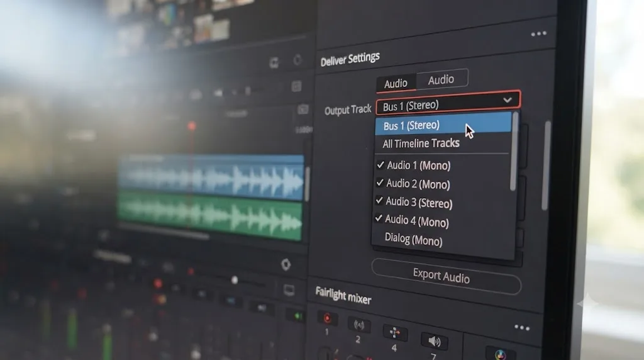Image resolution: width=644 pixels, height=360 pixels.
Task: Select the Audio tab with red underline
Action: tap(396, 84)
